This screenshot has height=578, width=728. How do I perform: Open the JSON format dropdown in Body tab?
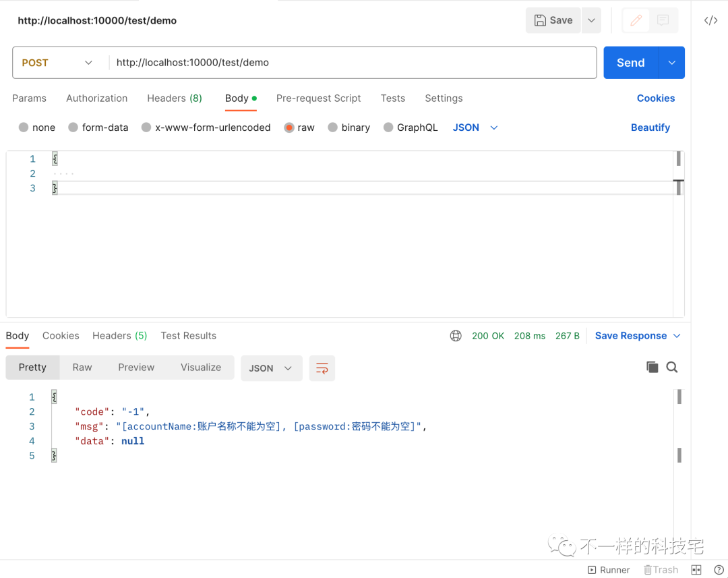coord(475,127)
